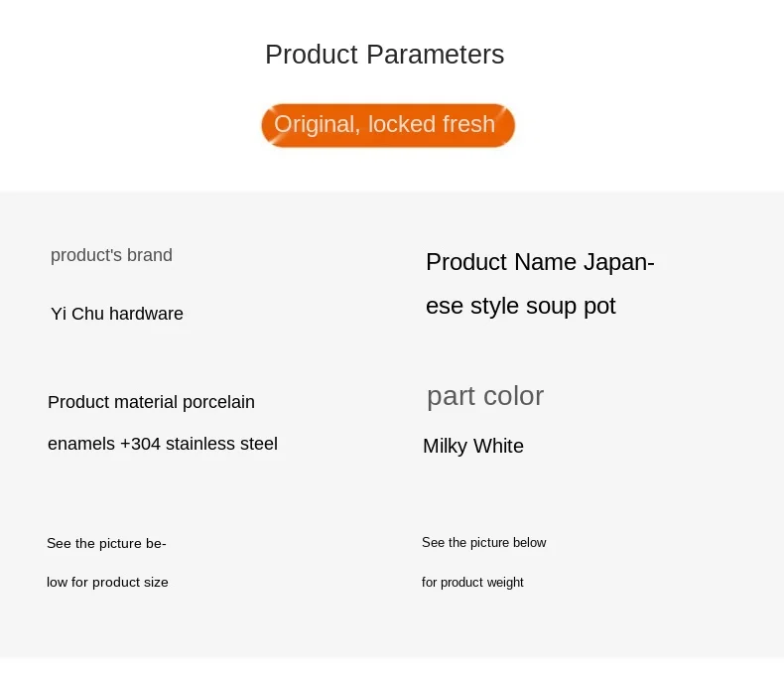This screenshot has height=675, width=784.
Task: Click the word Parameters in the title
Action: pos(435,55)
